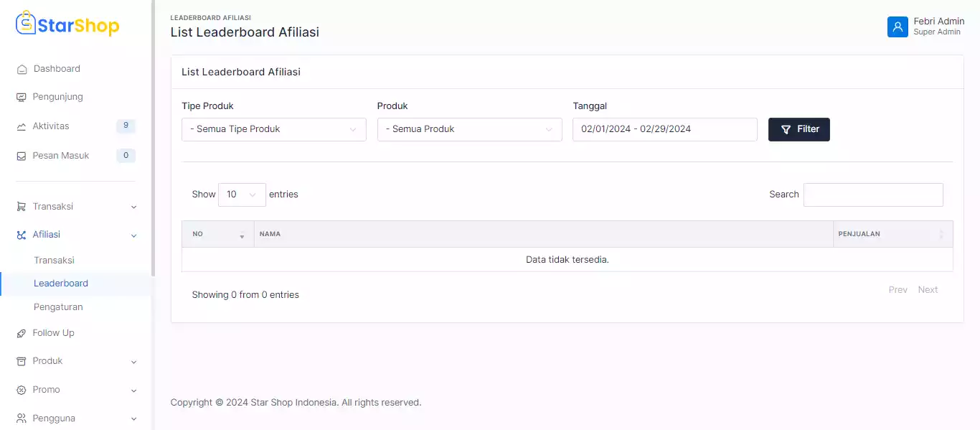Click the Pengunjung monitor icon
Image resolution: width=980 pixels, height=430 pixels.
(22, 98)
